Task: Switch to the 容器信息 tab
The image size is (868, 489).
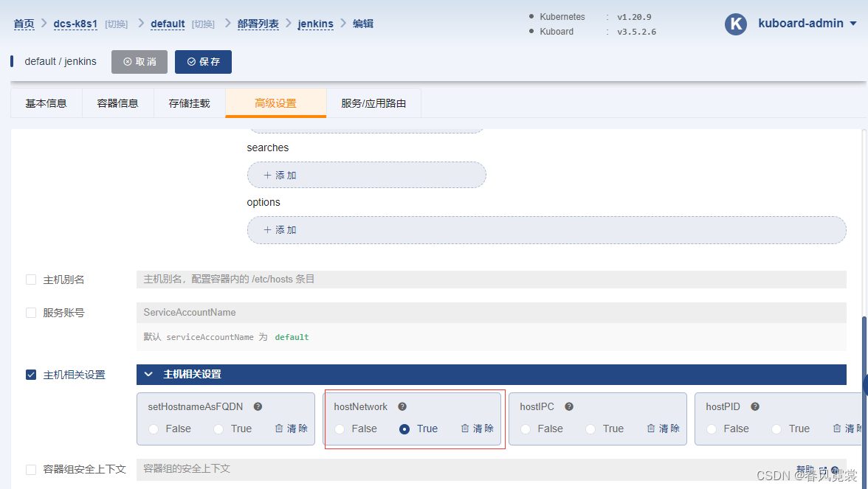Action: [117, 103]
